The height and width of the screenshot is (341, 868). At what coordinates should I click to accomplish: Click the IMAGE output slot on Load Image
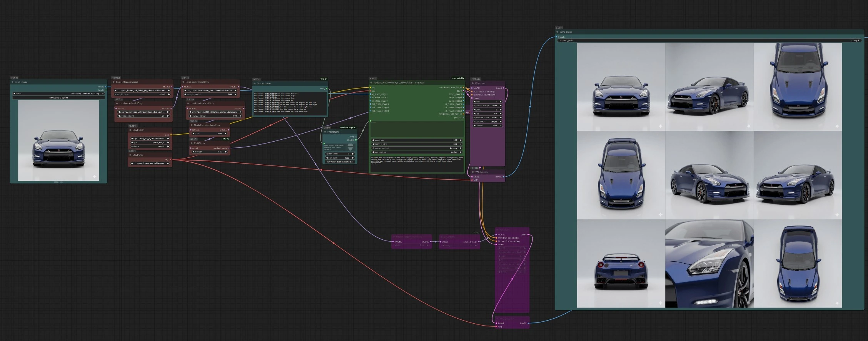tap(106, 87)
